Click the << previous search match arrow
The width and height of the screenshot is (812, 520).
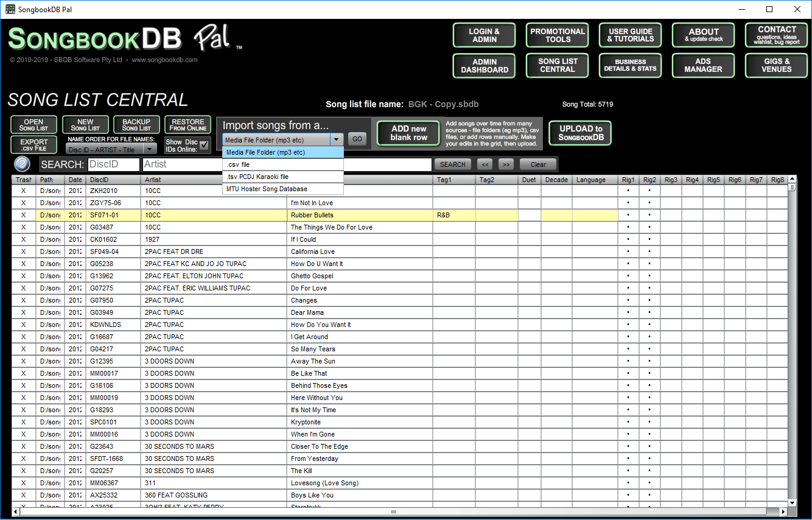tap(485, 164)
